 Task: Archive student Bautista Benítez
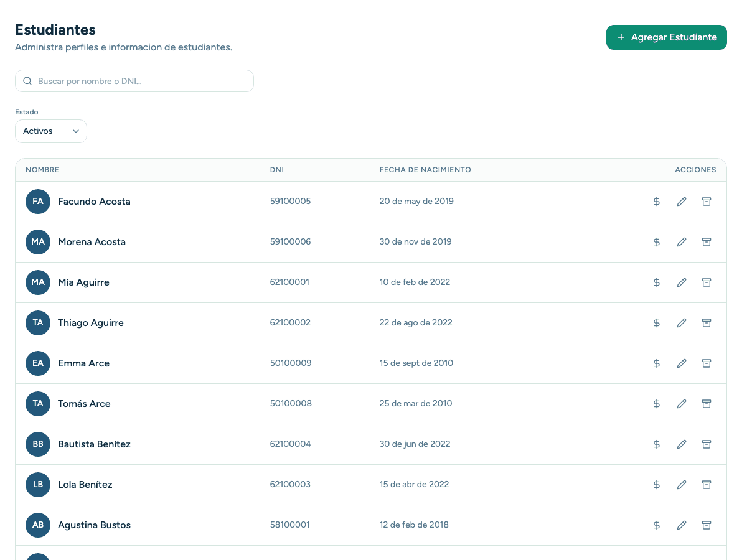coord(707,444)
